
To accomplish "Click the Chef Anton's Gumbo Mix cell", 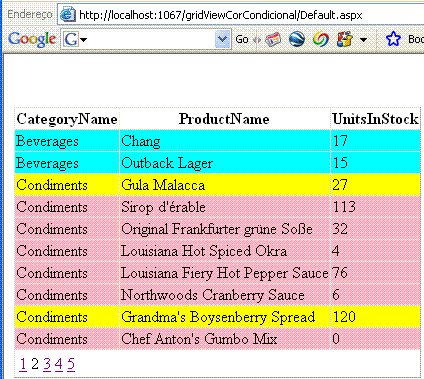I will pos(225,339).
